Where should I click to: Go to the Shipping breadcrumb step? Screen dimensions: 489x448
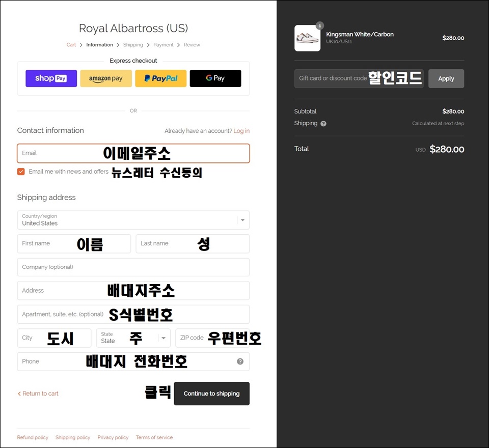pyautogui.click(x=133, y=45)
